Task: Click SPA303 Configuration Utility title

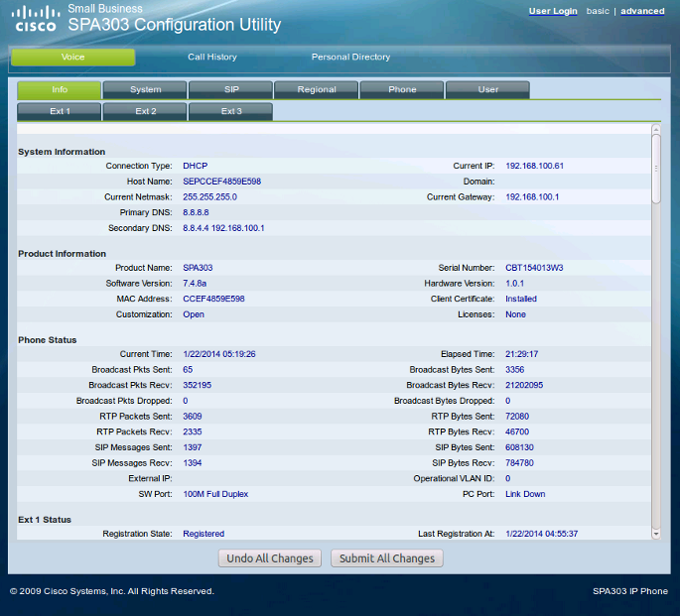Action: pyautogui.click(x=175, y=25)
